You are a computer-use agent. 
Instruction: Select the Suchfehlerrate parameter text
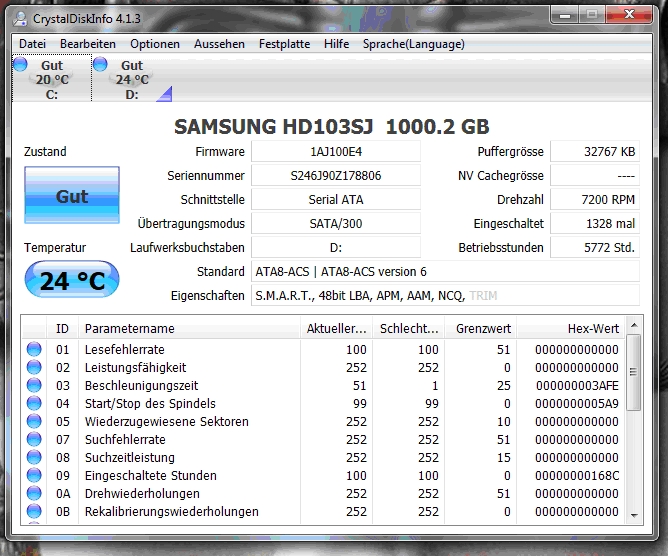point(125,439)
